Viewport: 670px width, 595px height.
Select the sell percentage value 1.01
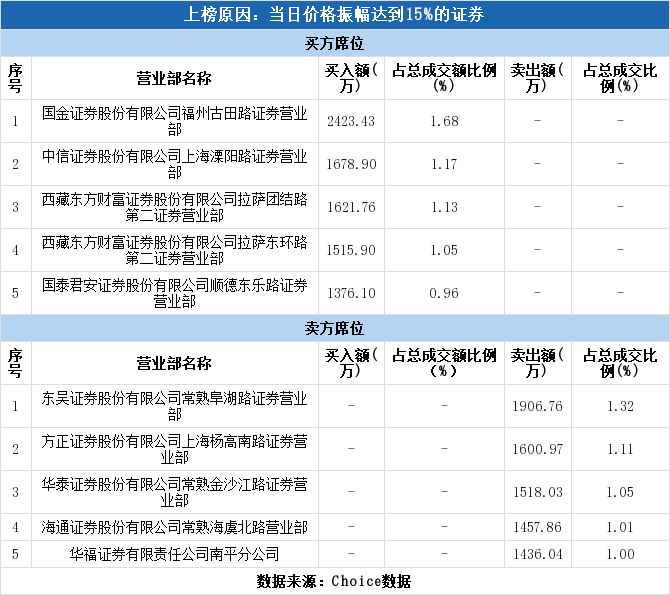[620, 527]
